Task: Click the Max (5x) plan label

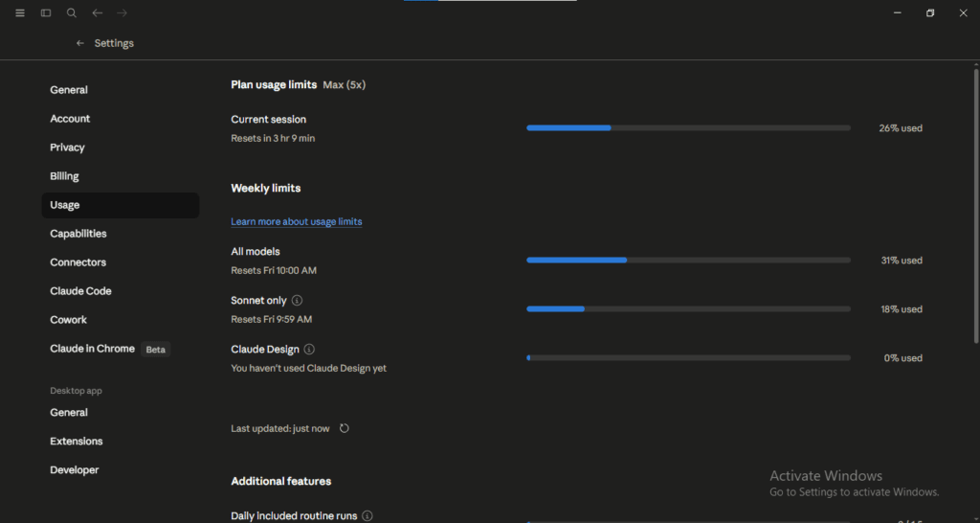Action: pos(345,85)
